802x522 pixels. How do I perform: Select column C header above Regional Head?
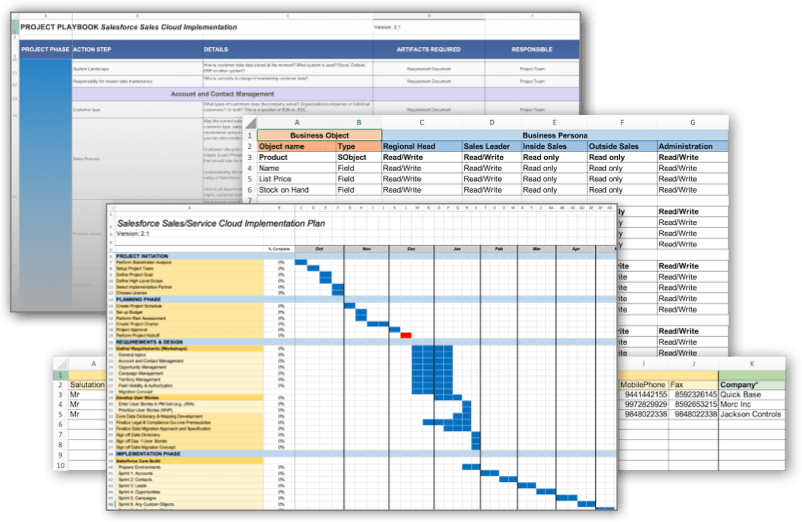coord(421,123)
